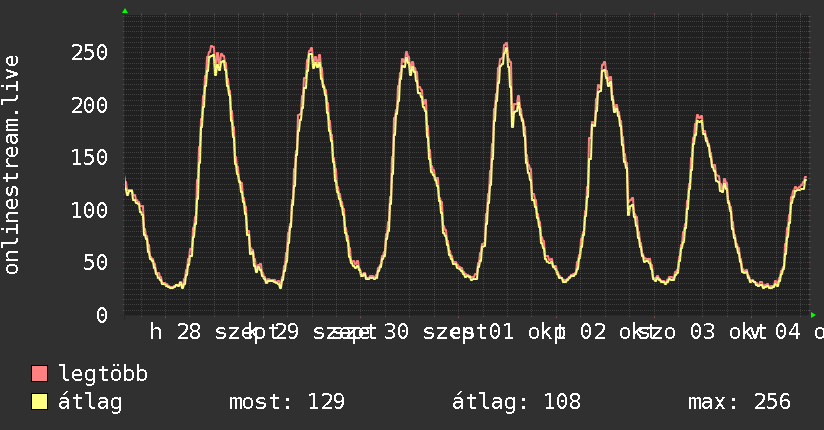Click the szo 03 okt date label
The image size is (824, 430).
703,332
